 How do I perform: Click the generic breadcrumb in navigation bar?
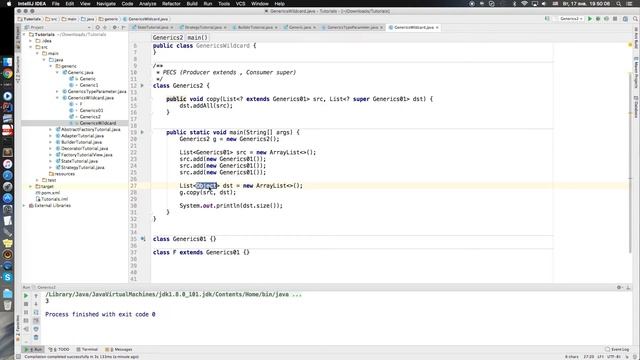[108, 19]
